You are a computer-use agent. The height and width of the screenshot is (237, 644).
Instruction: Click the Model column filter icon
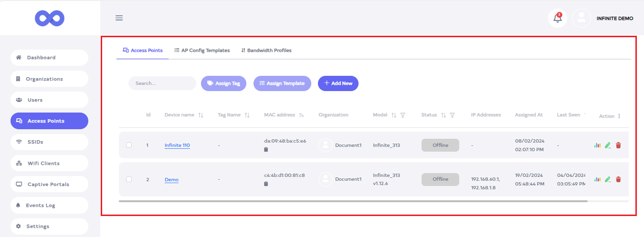pyautogui.click(x=402, y=115)
